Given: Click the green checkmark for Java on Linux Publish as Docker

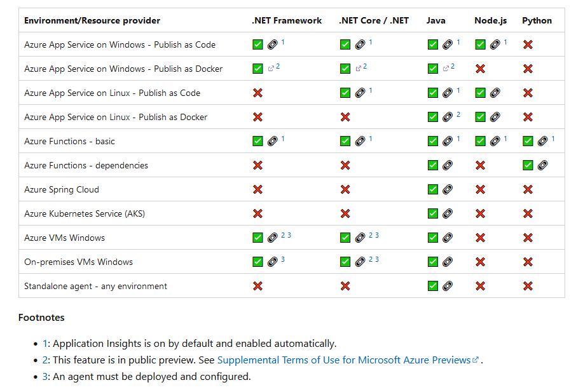Looking at the screenshot, I should (433, 117).
